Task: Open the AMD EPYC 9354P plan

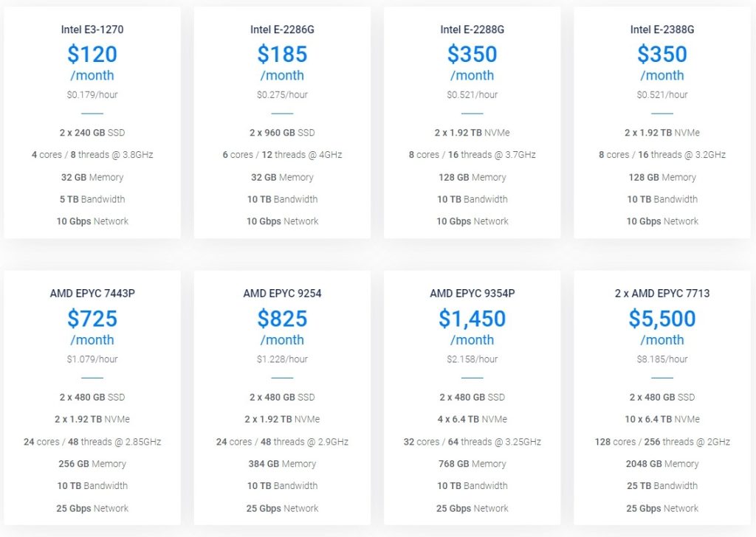Action: click(472, 294)
